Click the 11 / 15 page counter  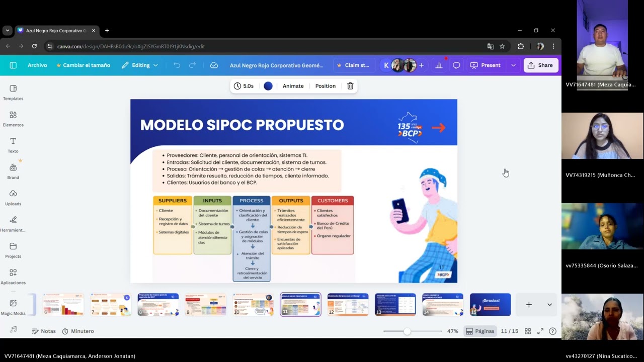[x=509, y=331]
